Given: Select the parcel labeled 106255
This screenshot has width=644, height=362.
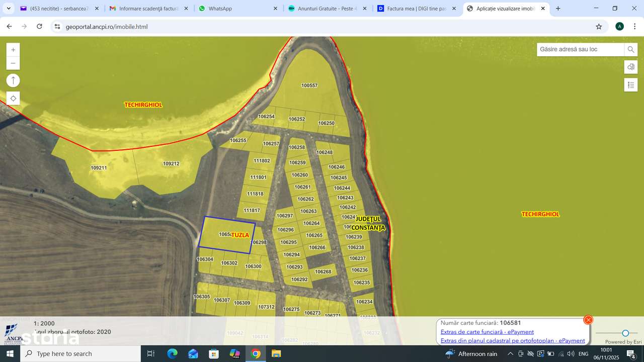Looking at the screenshot, I should (x=238, y=140).
